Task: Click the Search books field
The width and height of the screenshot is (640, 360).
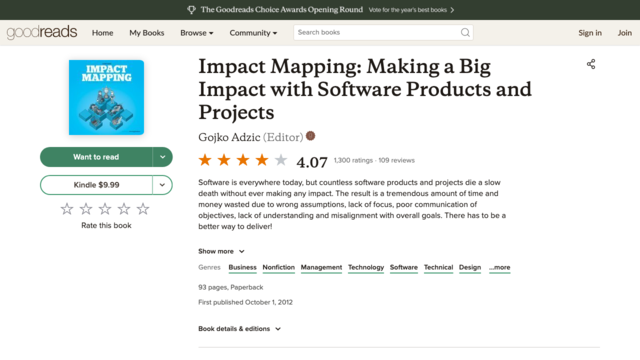Action: coord(378,33)
